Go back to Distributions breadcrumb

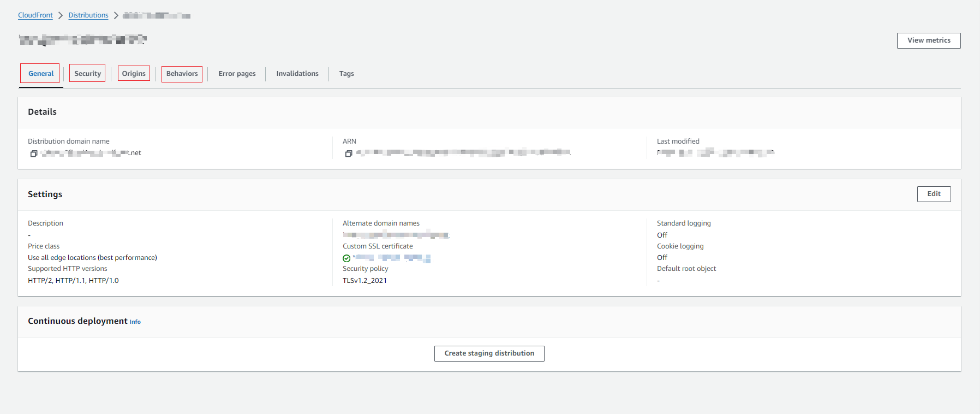coord(88,15)
